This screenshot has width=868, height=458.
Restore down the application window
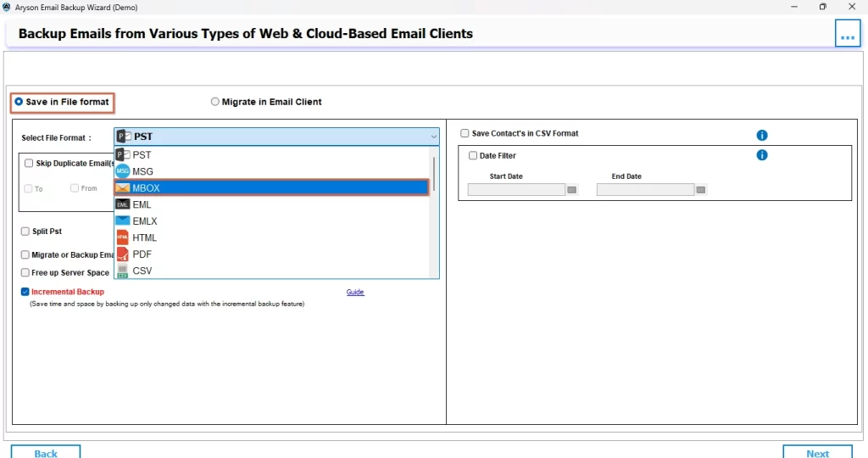click(823, 7)
